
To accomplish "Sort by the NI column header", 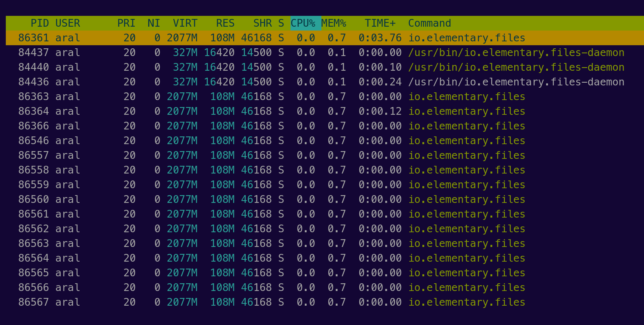I will coord(154,23).
